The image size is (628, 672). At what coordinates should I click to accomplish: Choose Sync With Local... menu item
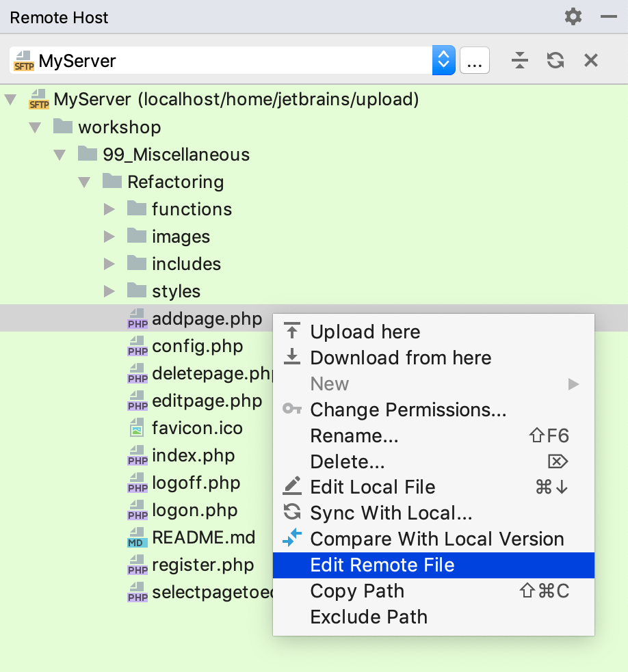[x=434, y=513]
